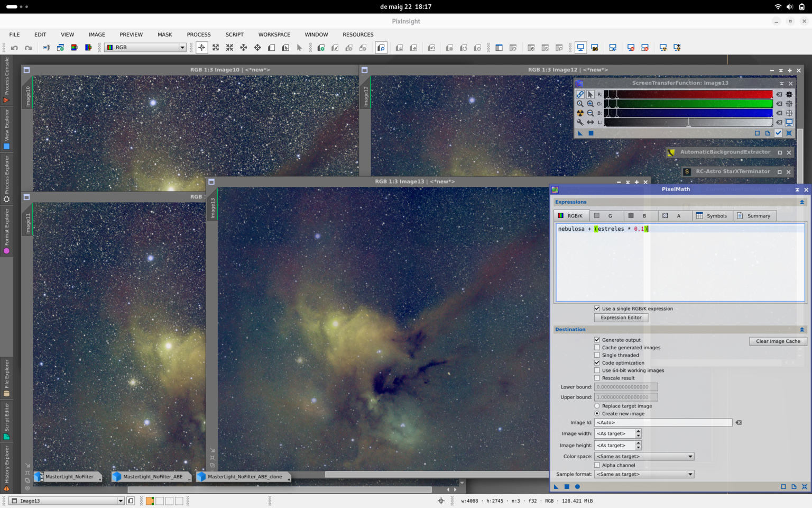Click the Image Id input field
The image size is (812, 508).
663,422
